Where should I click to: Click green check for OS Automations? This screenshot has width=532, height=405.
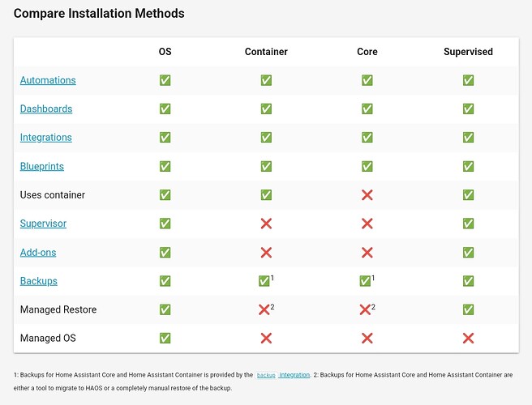coord(165,80)
